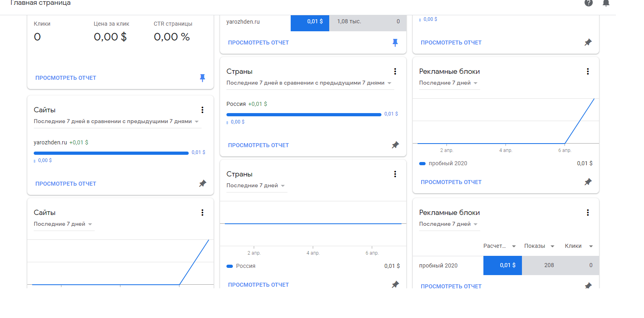Pin the Страны comparison card showing Россия bar
Viewport: 644px width, 318px height.
395,145
